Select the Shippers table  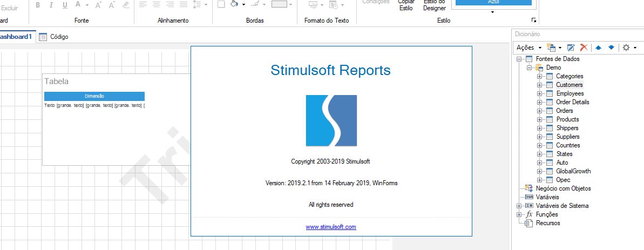(x=567, y=128)
